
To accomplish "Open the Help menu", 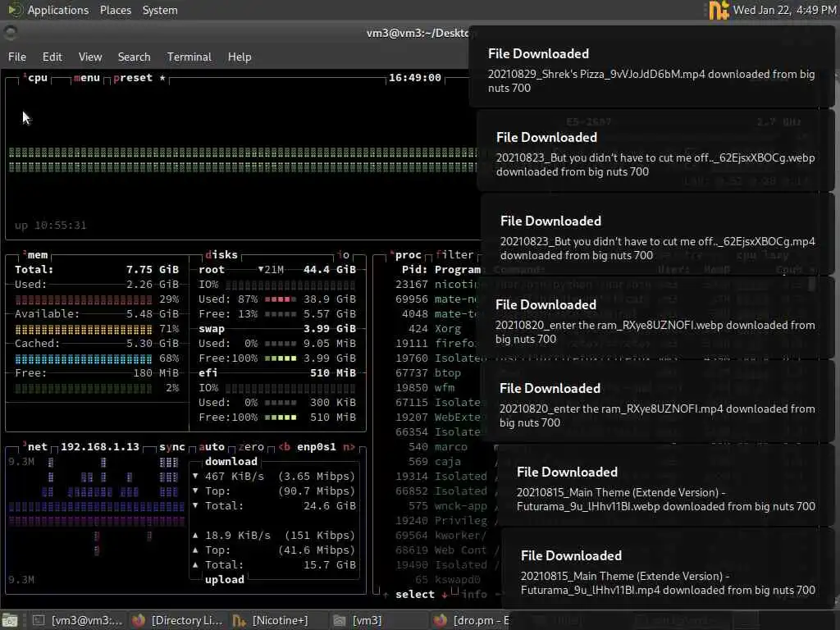I will coord(240,57).
